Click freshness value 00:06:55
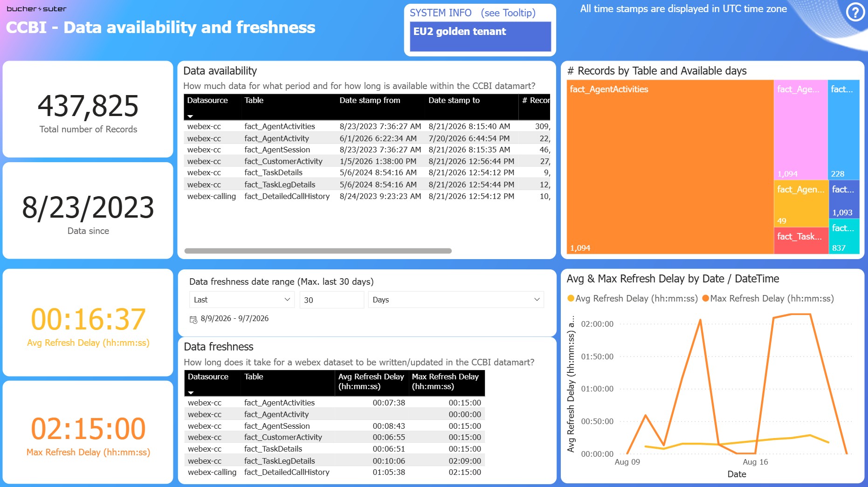 click(389, 437)
